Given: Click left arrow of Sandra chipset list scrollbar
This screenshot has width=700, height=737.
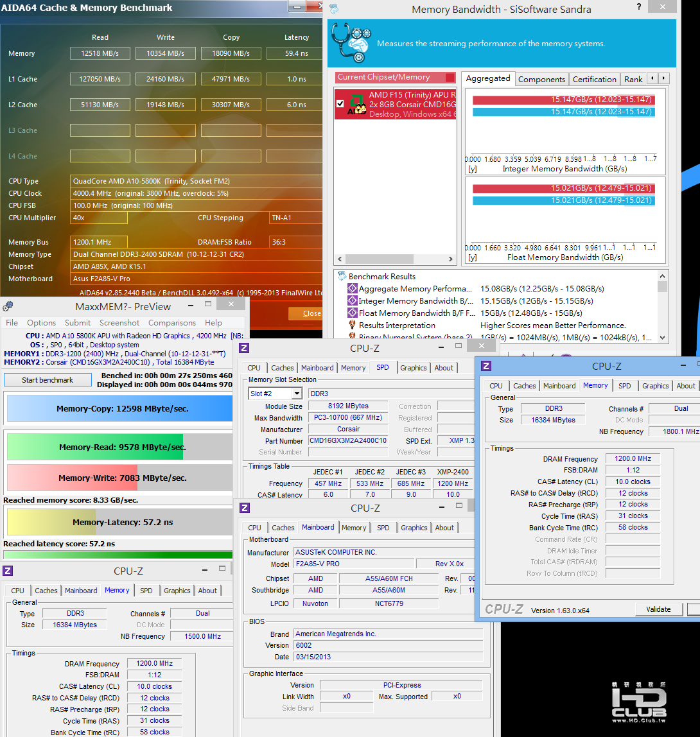Looking at the screenshot, I should point(340,259).
